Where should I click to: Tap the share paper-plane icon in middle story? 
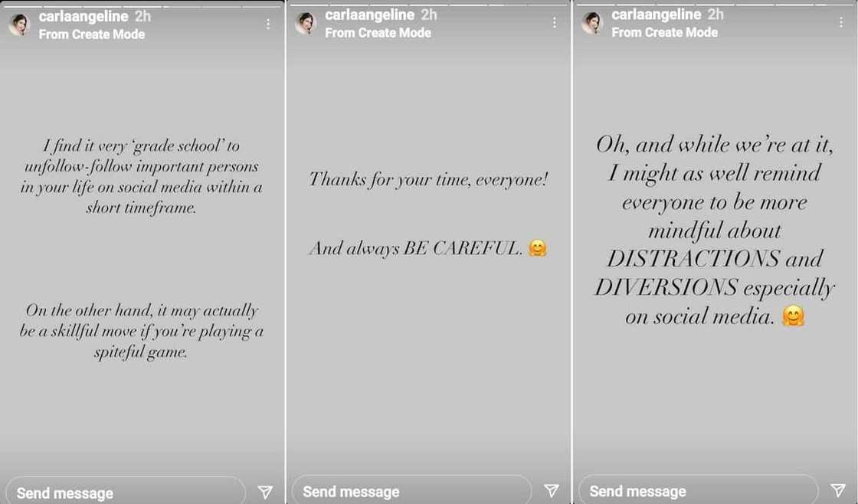tap(551, 490)
